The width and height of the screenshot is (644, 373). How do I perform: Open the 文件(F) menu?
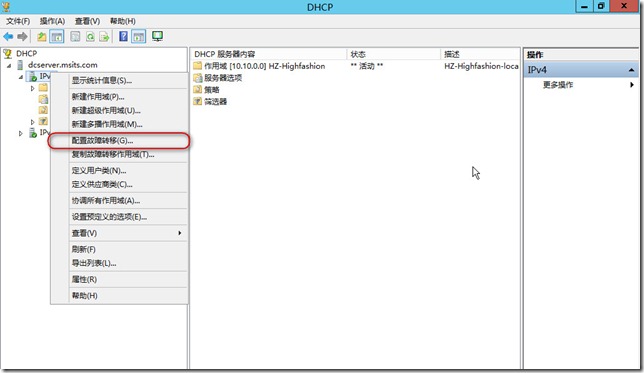pos(18,21)
